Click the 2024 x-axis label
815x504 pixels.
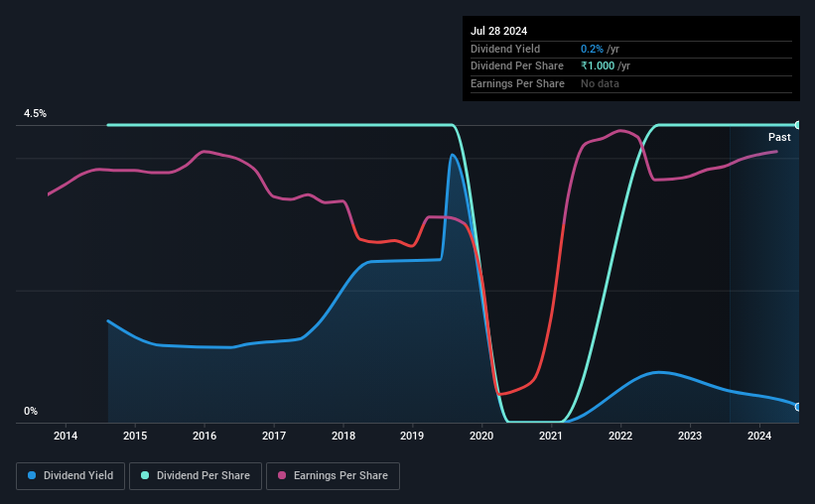(x=759, y=436)
